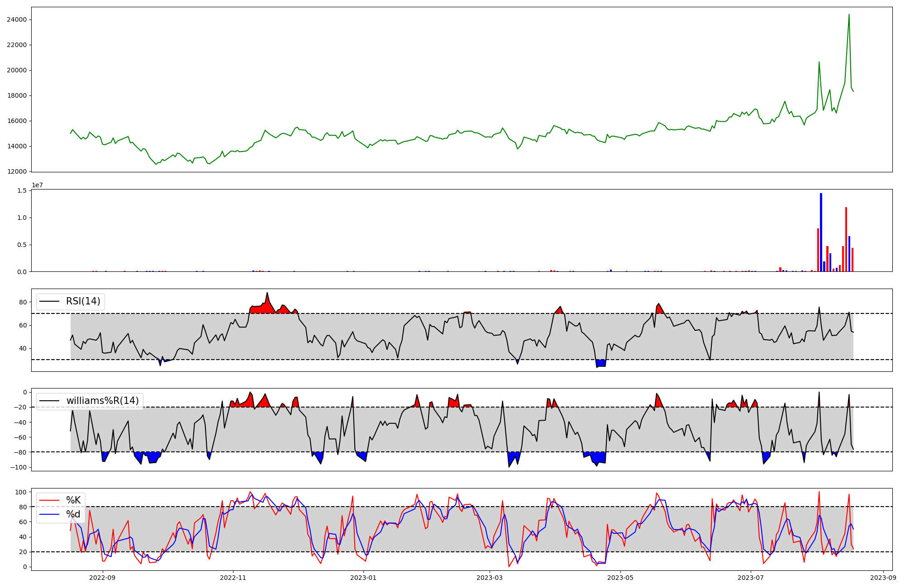Click the 24000 price axis tick label

pyautogui.click(x=17, y=19)
